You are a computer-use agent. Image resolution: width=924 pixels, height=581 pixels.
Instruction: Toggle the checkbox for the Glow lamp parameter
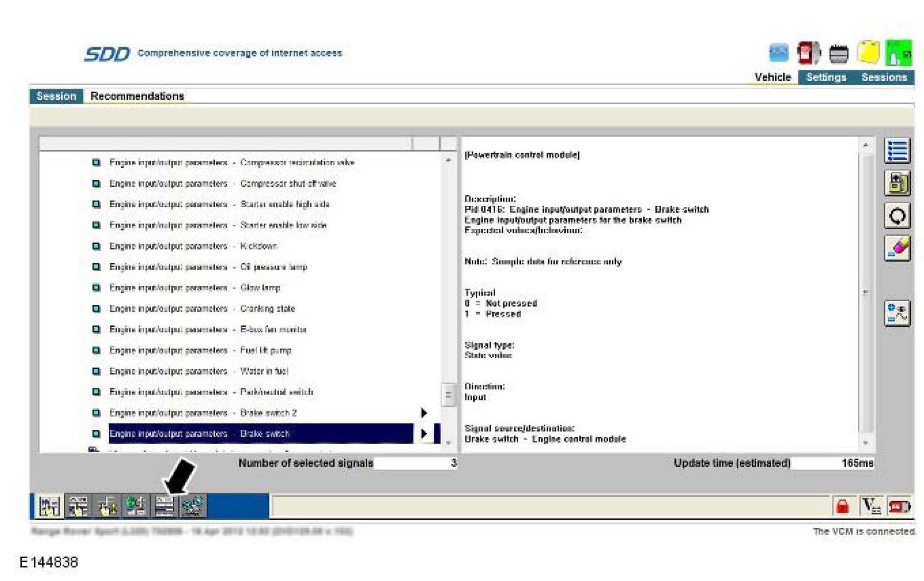[96, 288]
